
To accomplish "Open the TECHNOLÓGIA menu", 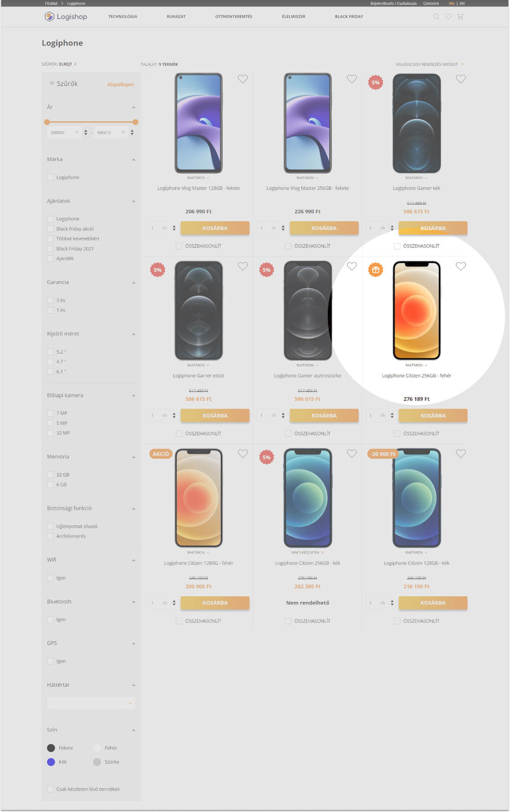I will pyautogui.click(x=123, y=17).
